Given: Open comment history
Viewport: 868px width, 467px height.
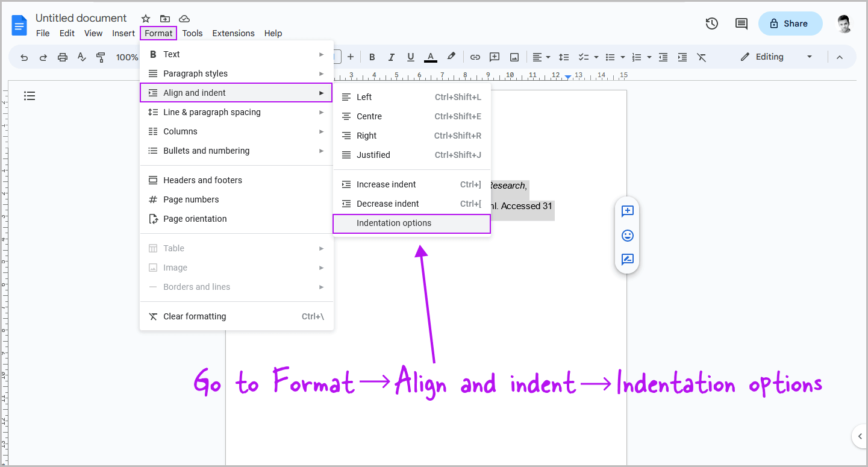Looking at the screenshot, I should (x=741, y=24).
